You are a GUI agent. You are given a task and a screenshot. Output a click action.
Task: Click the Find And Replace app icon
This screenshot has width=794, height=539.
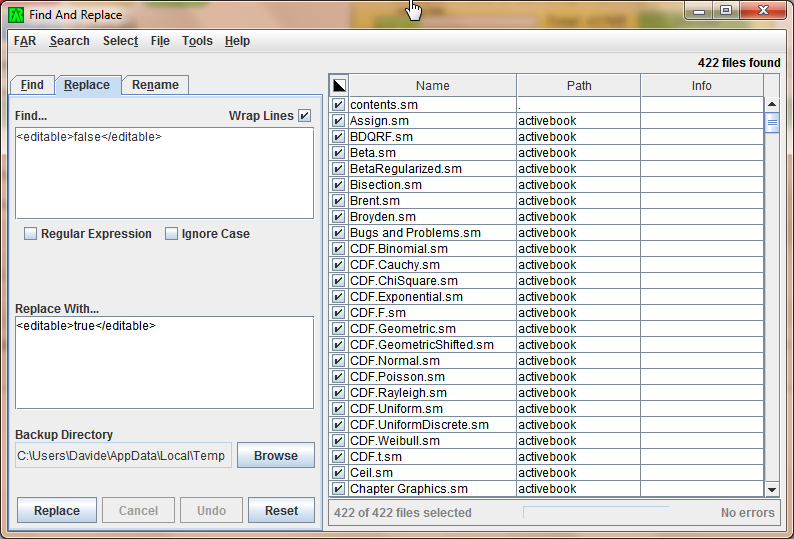tap(15, 15)
